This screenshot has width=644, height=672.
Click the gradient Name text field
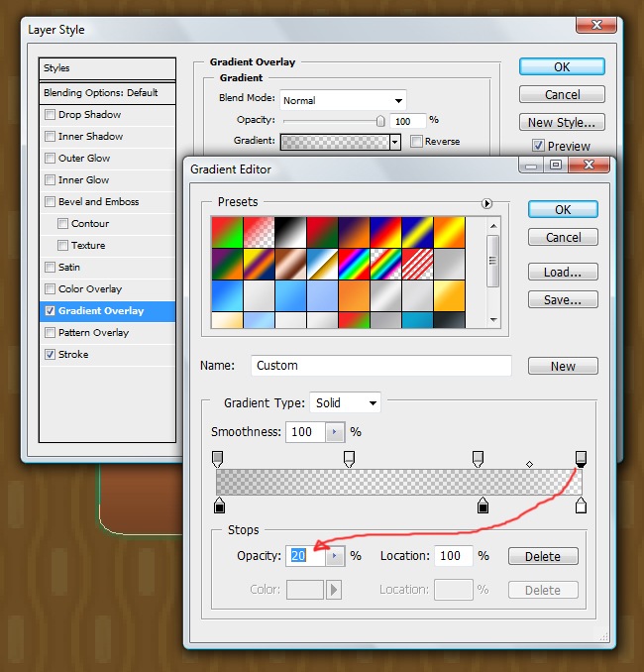380,366
